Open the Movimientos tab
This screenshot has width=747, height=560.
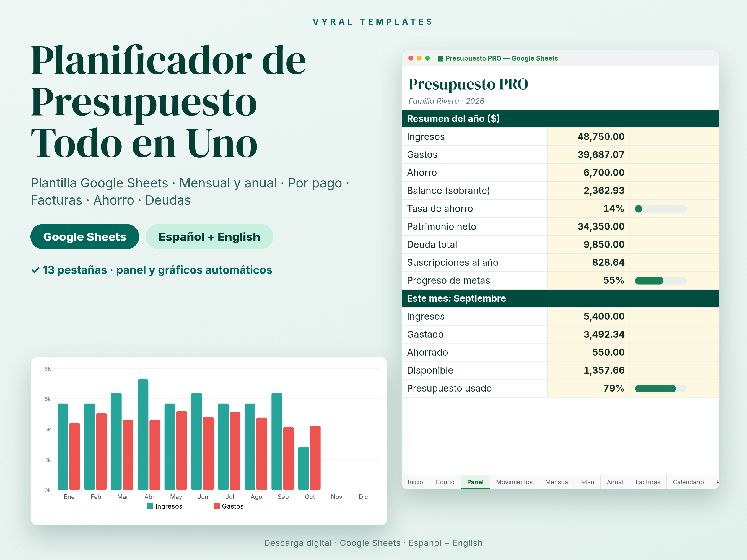tap(514, 482)
